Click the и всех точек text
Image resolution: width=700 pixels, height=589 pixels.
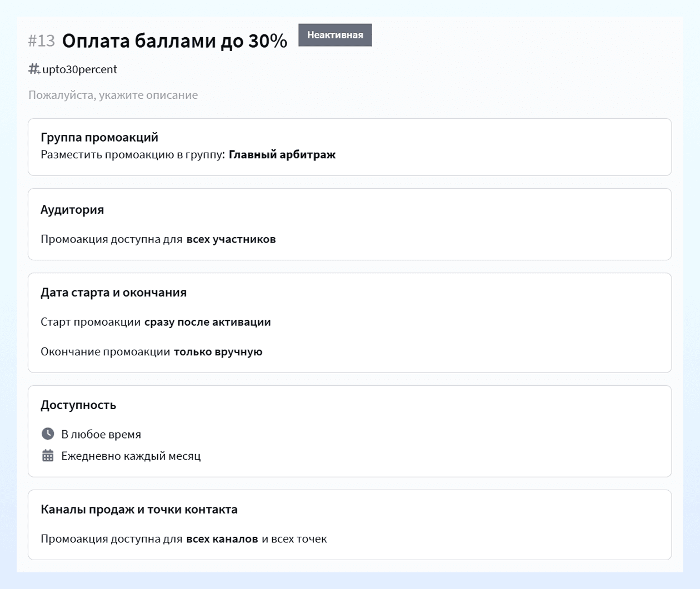[x=294, y=538]
